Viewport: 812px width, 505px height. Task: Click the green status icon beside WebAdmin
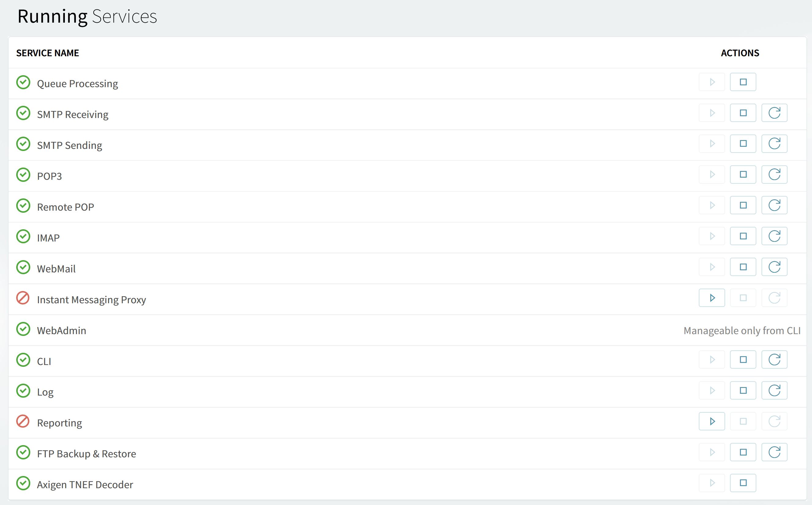click(x=23, y=329)
